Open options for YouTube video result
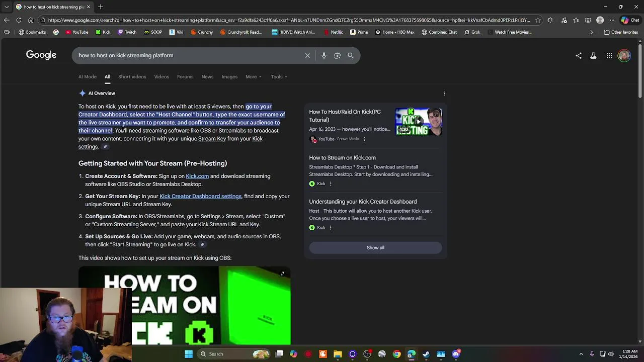Viewport: 644px width, 362px height. pyautogui.click(x=364, y=139)
